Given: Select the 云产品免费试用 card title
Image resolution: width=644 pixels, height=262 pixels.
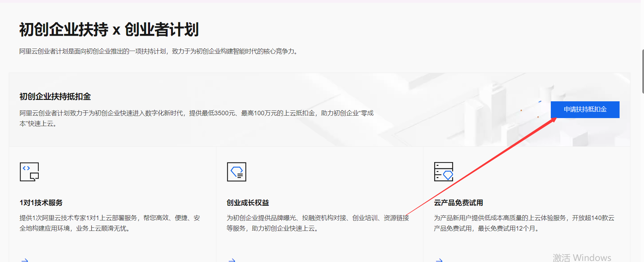Looking at the screenshot, I should pyautogui.click(x=458, y=203).
